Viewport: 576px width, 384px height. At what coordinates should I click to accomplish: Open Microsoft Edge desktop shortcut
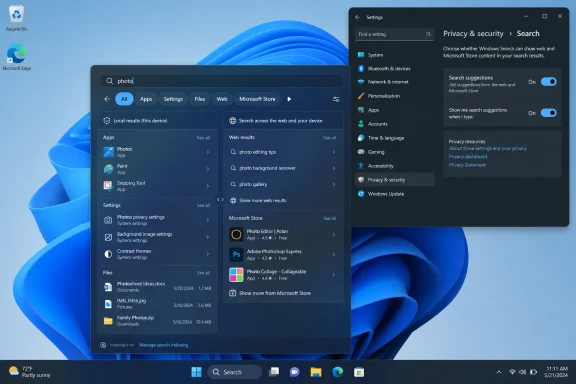tap(17, 57)
